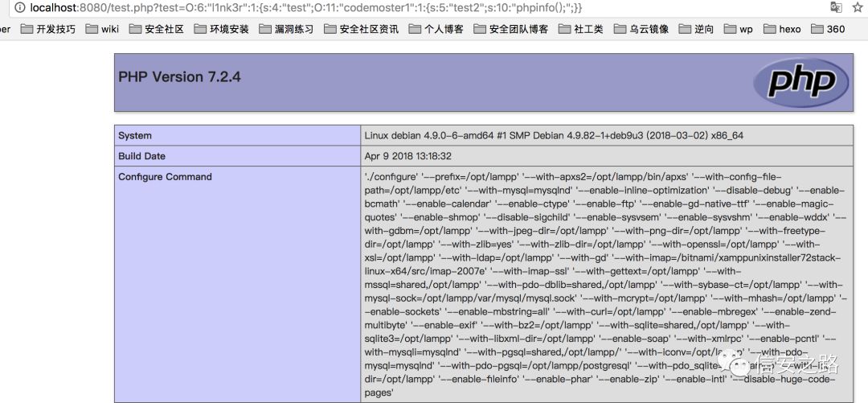Screen dimensions: 868x403
Task: Click the PHP logo in the header
Action: (x=800, y=82)
